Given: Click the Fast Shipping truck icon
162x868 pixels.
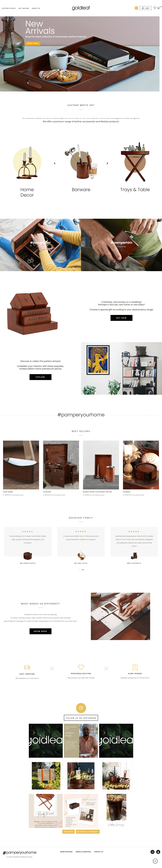Looking at the screenshot, I should point(27,667).
